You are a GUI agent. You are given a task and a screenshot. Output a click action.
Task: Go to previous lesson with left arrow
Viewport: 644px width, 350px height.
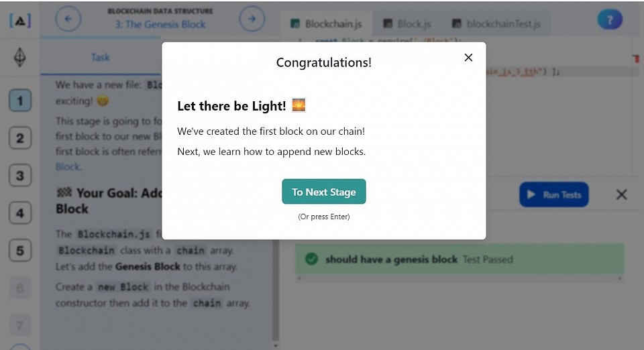[68, 19]
